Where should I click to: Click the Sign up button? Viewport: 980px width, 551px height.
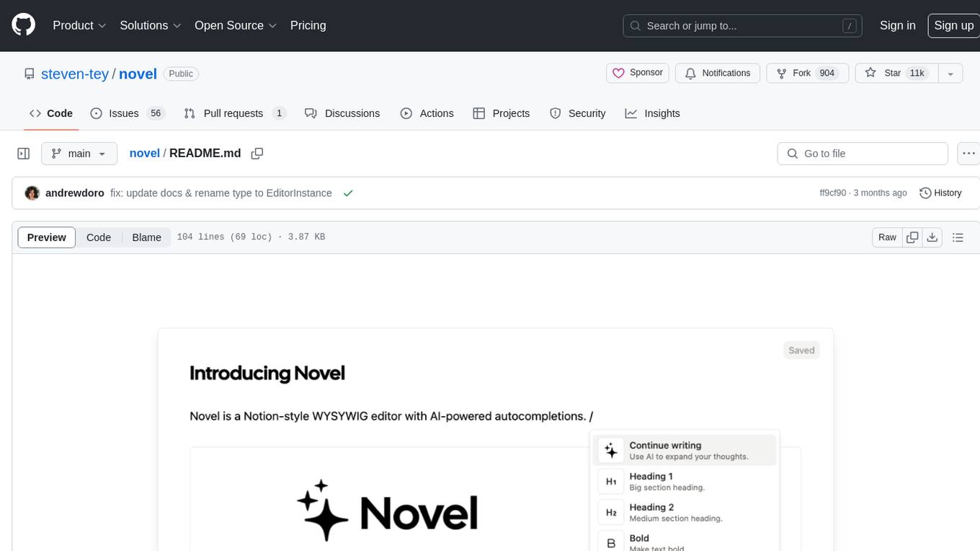click(953, 25)
